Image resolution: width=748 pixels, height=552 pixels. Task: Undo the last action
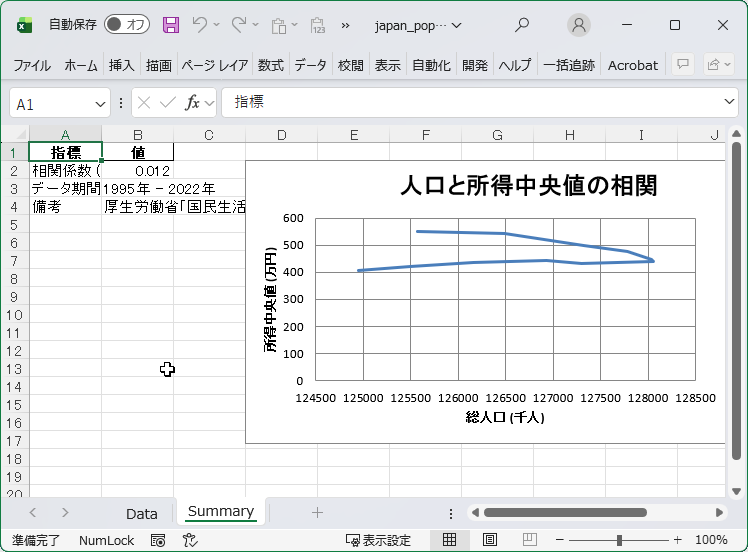click(x=200, y=24)
